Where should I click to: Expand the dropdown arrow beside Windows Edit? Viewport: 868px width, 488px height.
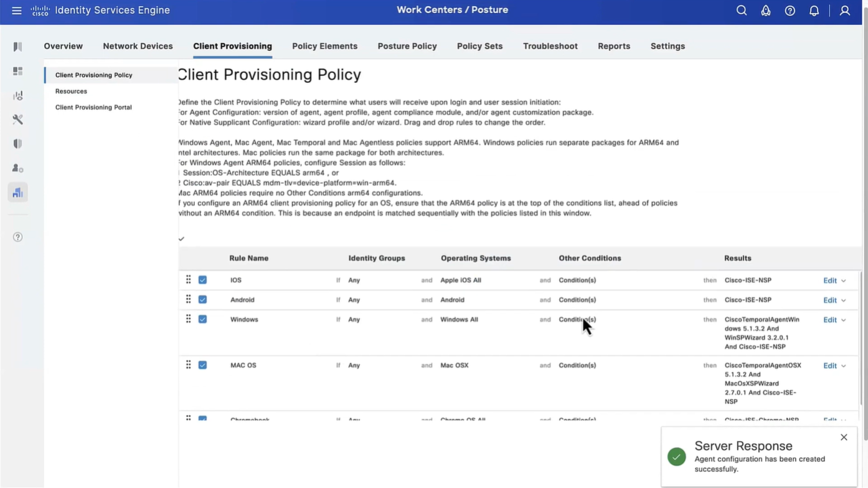[x=844, y=320]
